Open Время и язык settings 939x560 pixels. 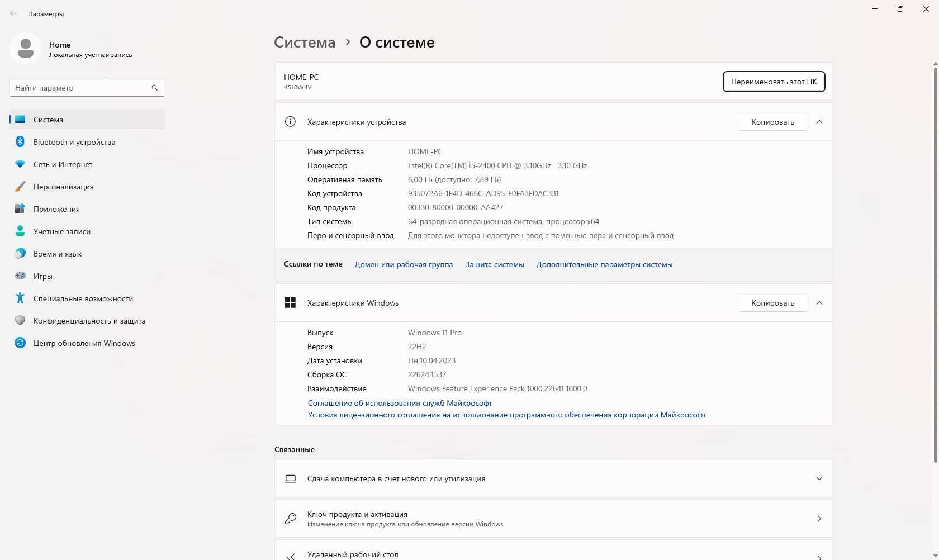click(x=87, y=254)
